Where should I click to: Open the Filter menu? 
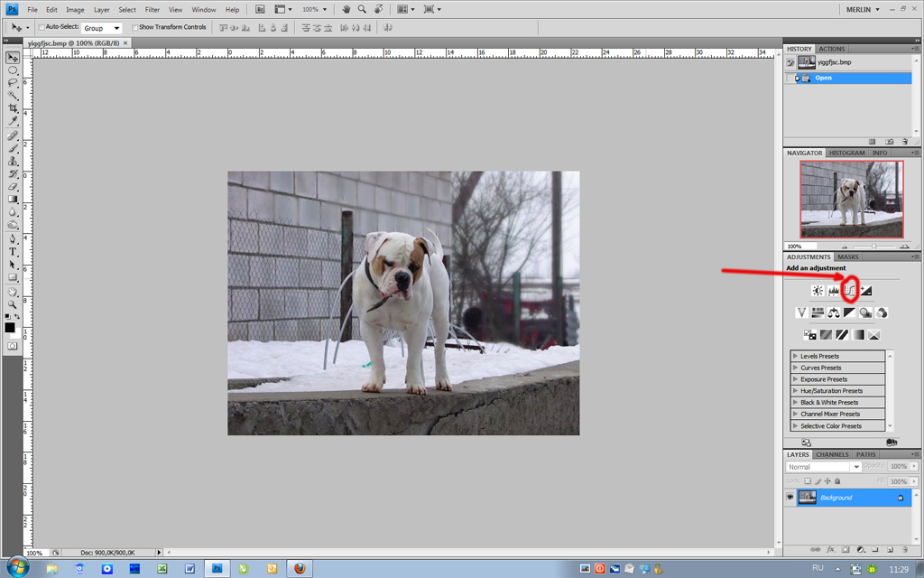click(x=152, y=9)
